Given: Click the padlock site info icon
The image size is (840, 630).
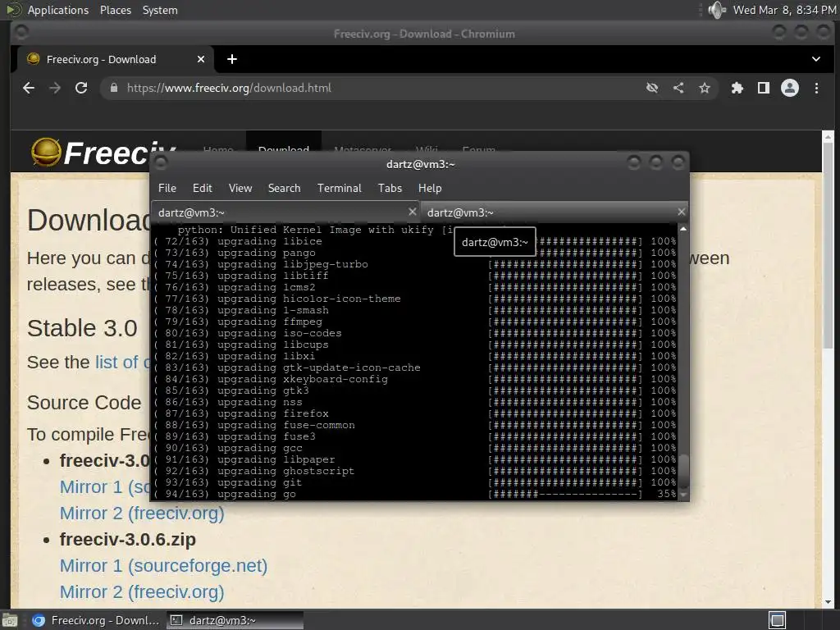Looking at the screenshot, I should (113, 88).
